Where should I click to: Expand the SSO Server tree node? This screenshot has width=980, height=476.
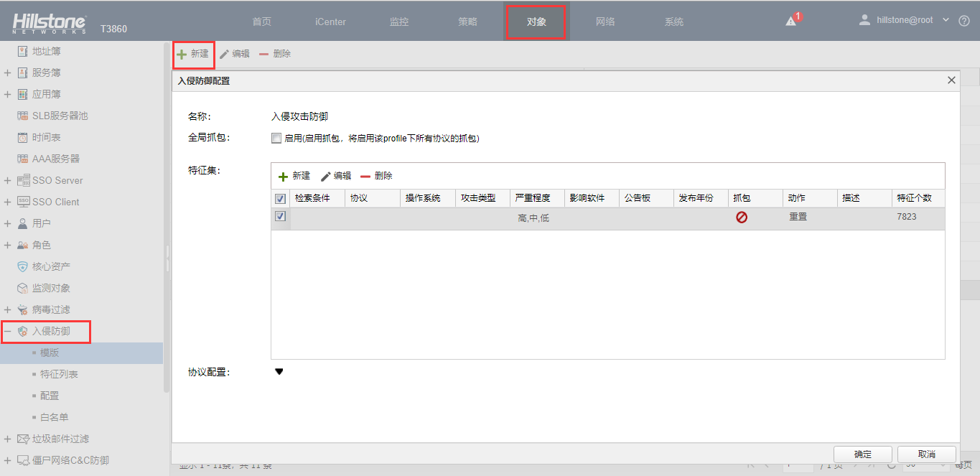pos(7,180)
